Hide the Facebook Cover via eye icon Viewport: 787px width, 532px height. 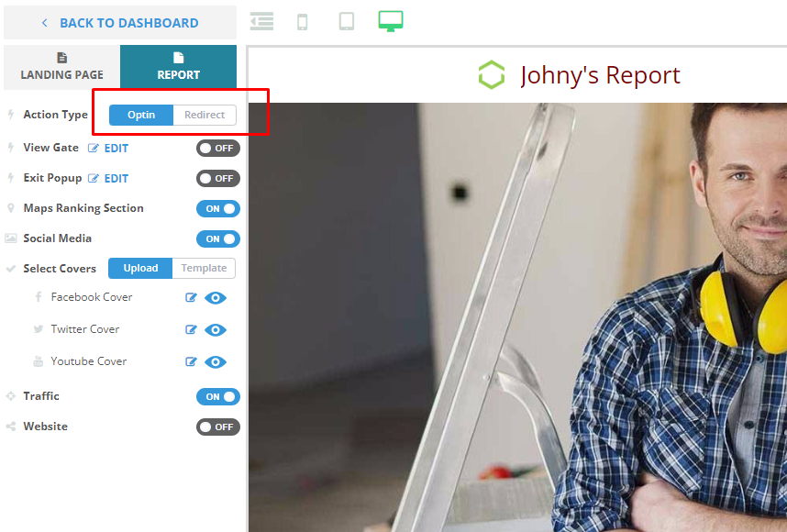click(216, 297)
